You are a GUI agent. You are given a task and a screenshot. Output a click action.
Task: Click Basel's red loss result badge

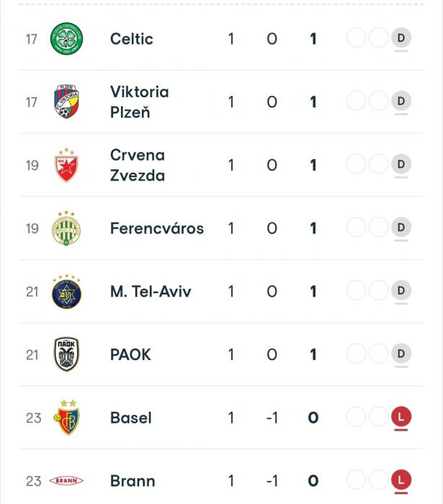click(401, 417)
